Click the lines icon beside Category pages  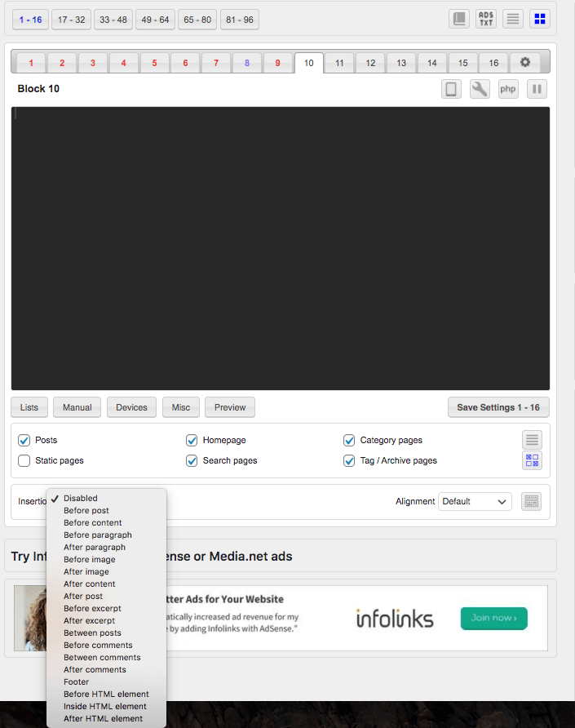tap(532, 440)
